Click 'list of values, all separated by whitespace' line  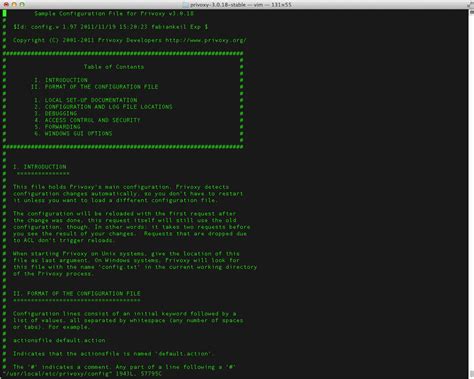click(128, 320)
